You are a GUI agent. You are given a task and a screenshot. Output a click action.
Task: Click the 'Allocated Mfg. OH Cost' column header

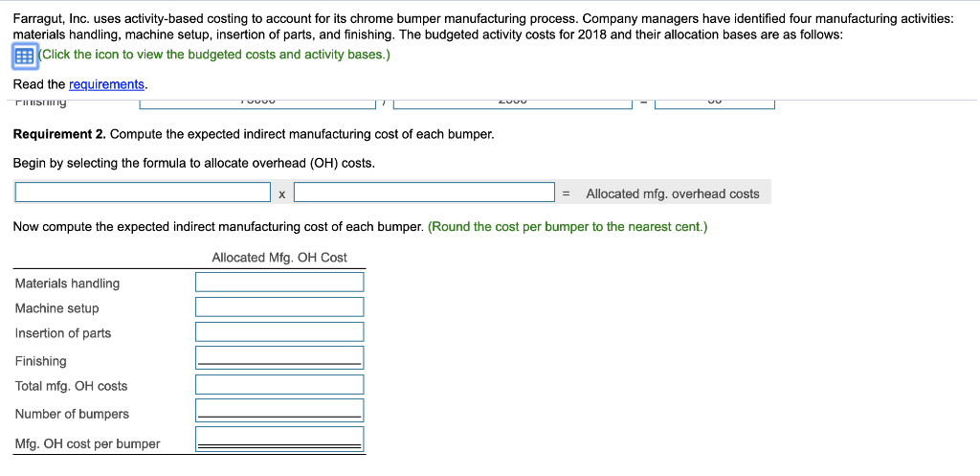[x=279, y=258]
